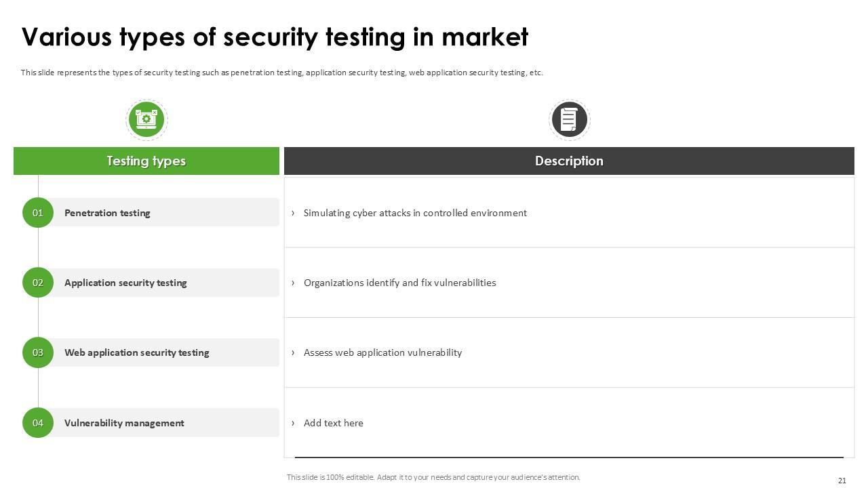Viewport: 868px width, 488px height.
Task: Select the Vulnerability management label
Action: click(x=124, y=423)
